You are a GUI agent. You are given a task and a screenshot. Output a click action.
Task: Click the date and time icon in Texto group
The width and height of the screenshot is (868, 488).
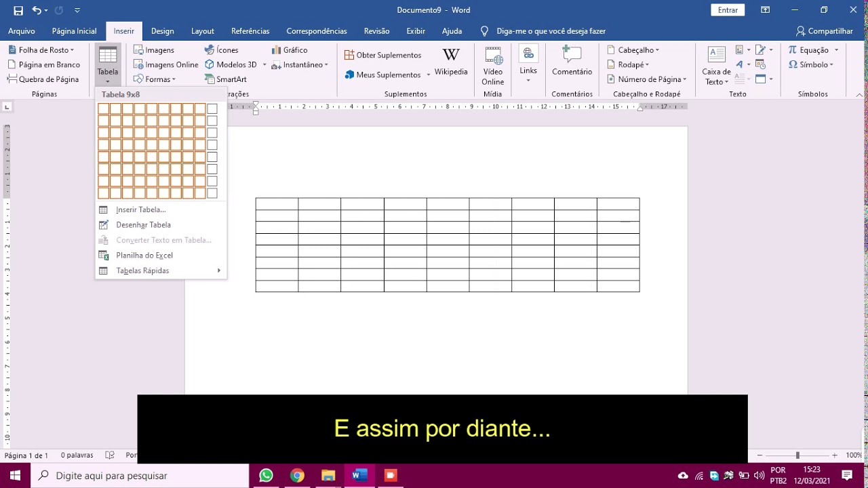(x=760, y=65)
